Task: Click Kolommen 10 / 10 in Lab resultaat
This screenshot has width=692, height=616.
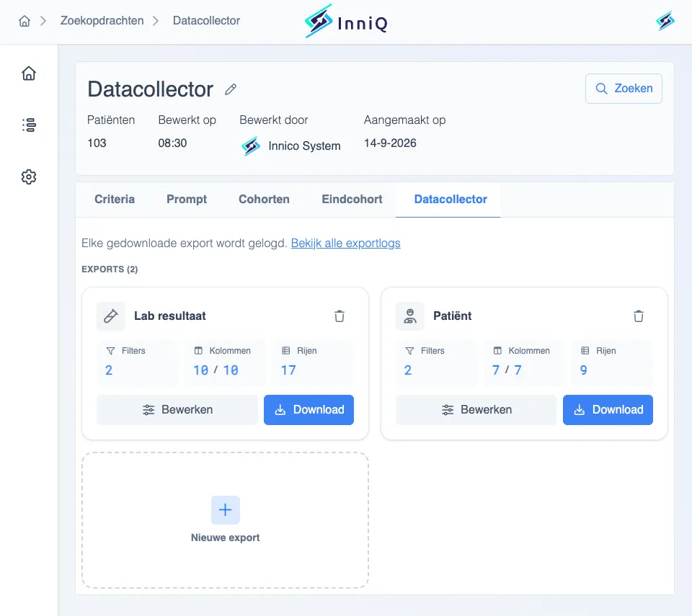Action: click(x=225, y=362)
